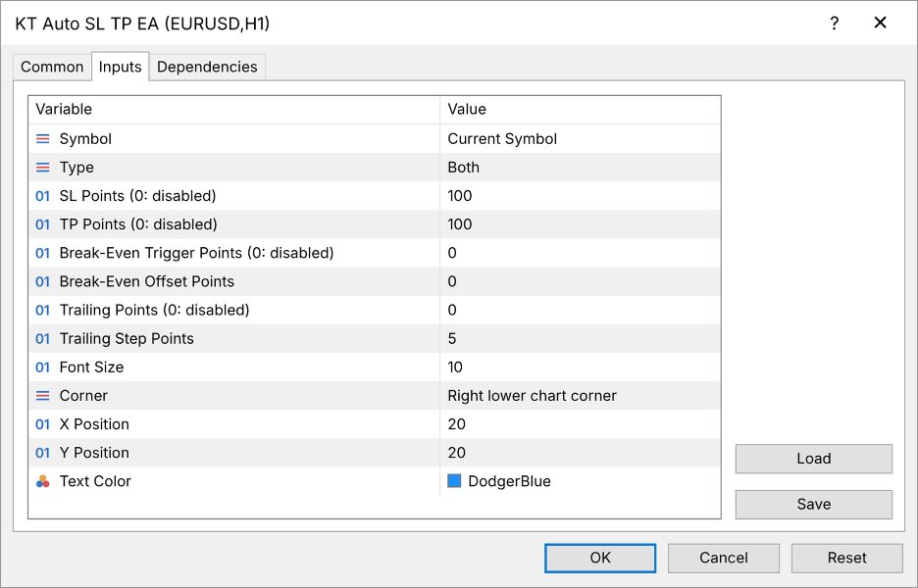Click the integer icon beside Font Size
Image resolution: width=918 pixels, height=588 pixels.
pos(43,367)
